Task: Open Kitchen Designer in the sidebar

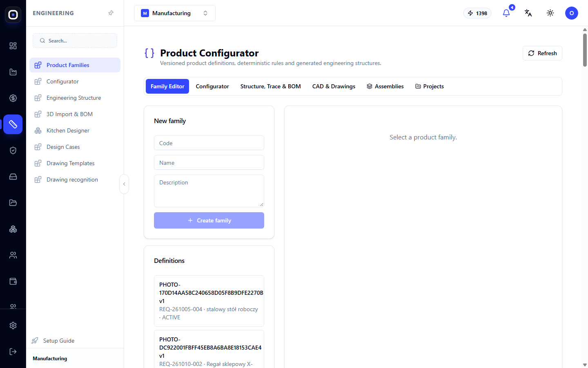Action: click(75, 130)
